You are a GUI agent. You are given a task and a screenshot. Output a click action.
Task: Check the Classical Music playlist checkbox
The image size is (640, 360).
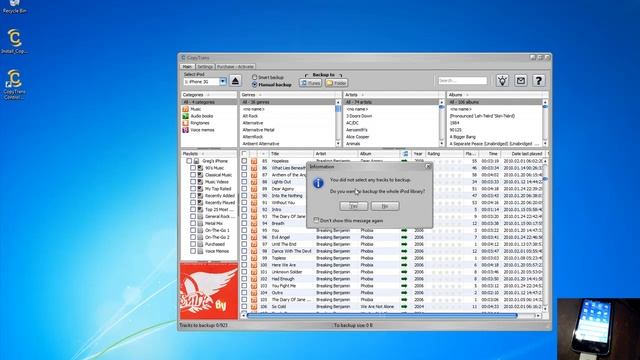pos(193,175)
